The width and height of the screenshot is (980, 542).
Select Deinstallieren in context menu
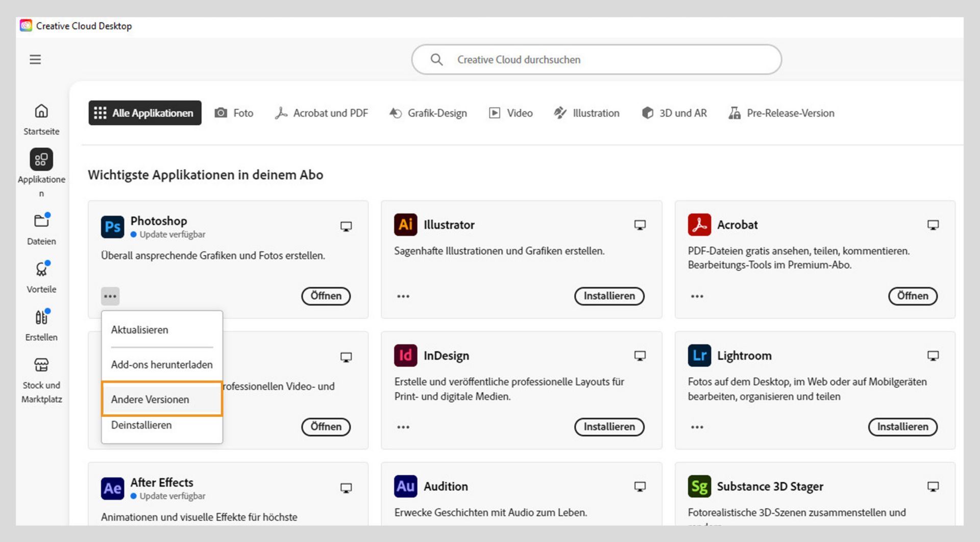[141, 425]
